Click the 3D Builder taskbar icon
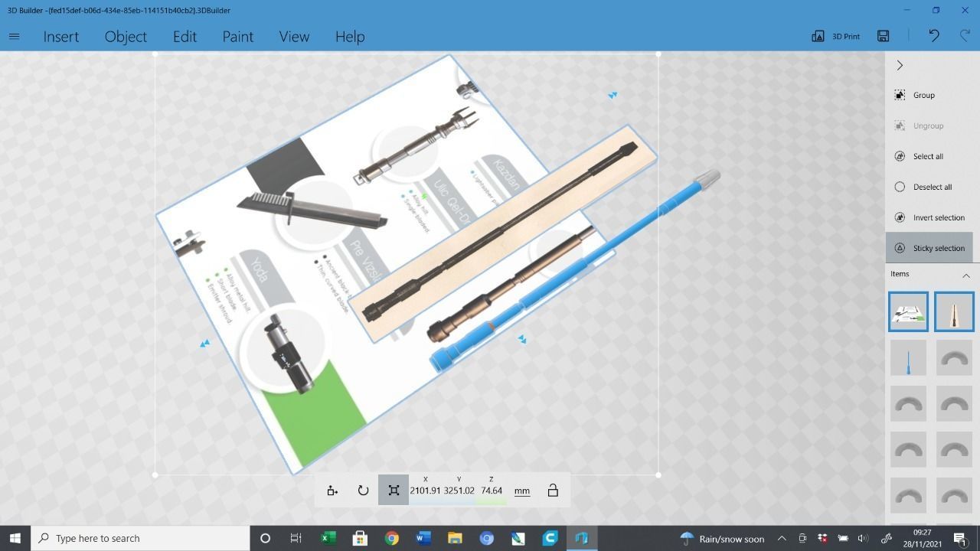This screenshot has height=551, width=980. coord(582,538)
